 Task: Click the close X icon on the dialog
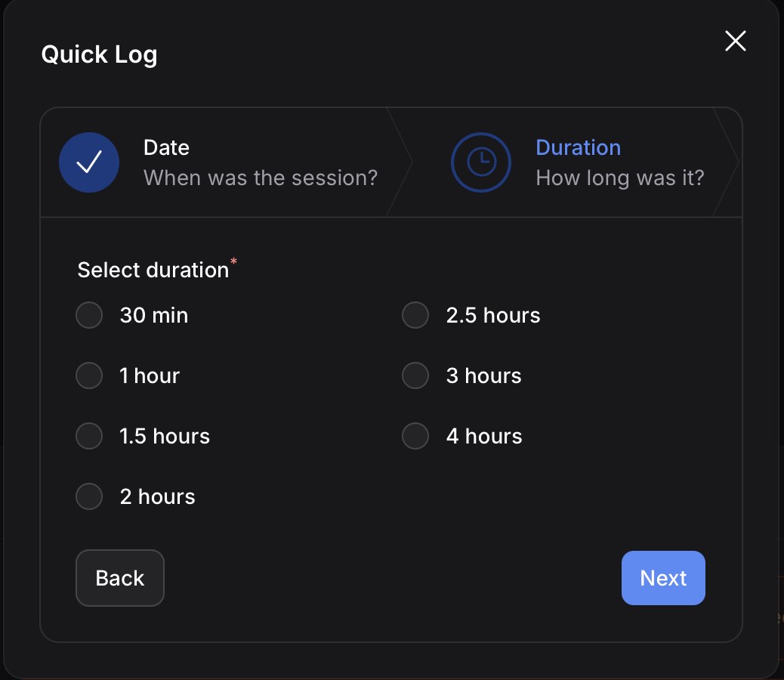coord(735,42)
